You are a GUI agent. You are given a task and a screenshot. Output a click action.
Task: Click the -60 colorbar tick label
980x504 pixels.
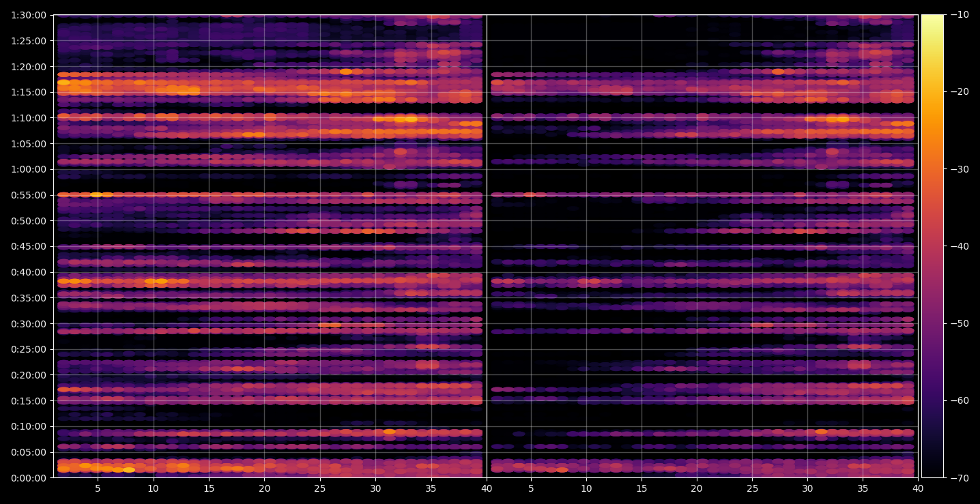click(960, 400)
